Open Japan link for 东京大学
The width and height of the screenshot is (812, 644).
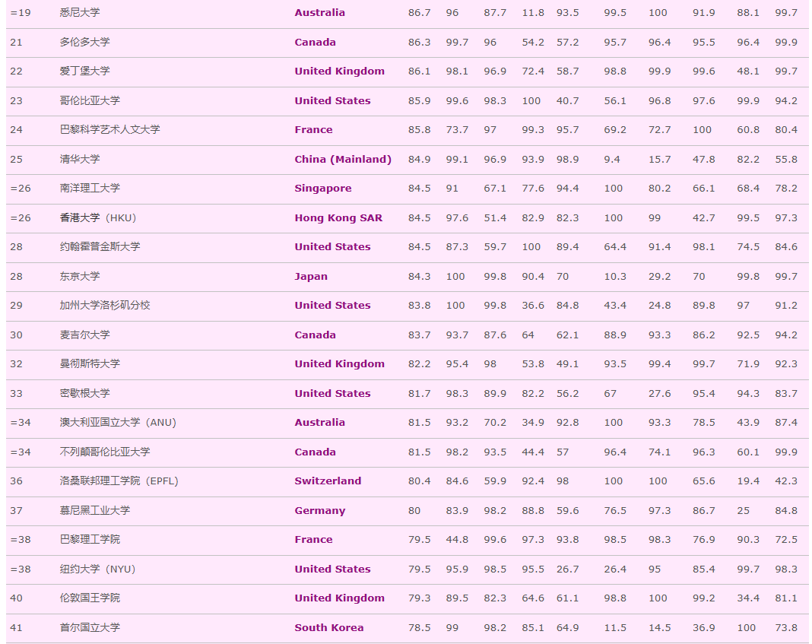311,277
